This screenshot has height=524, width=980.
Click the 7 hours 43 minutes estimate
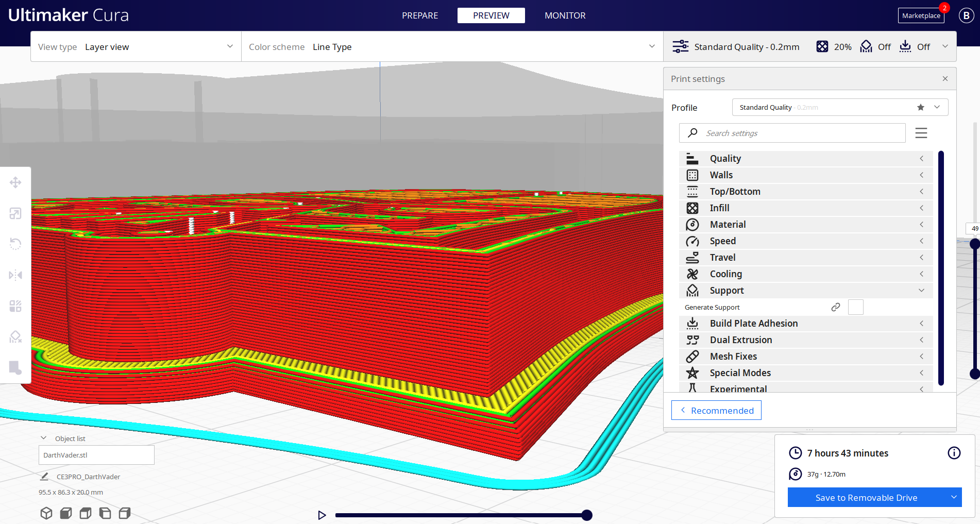(x=848, y=453)
